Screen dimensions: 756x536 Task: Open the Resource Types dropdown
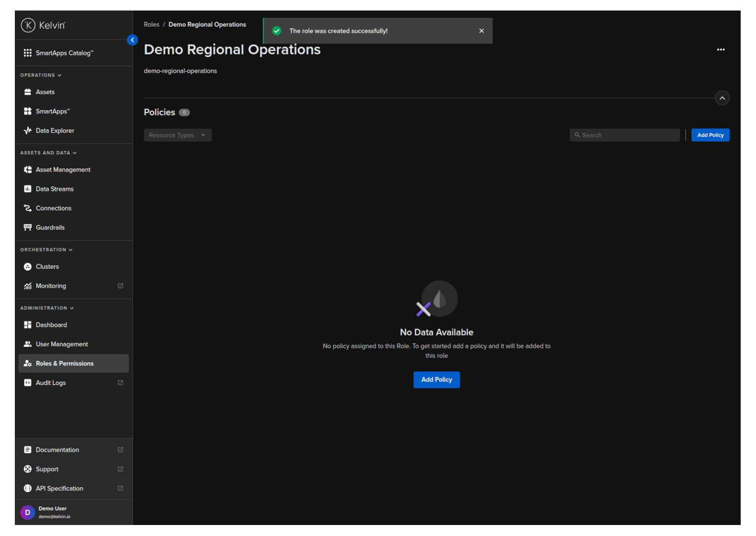[x=178, y=135]
